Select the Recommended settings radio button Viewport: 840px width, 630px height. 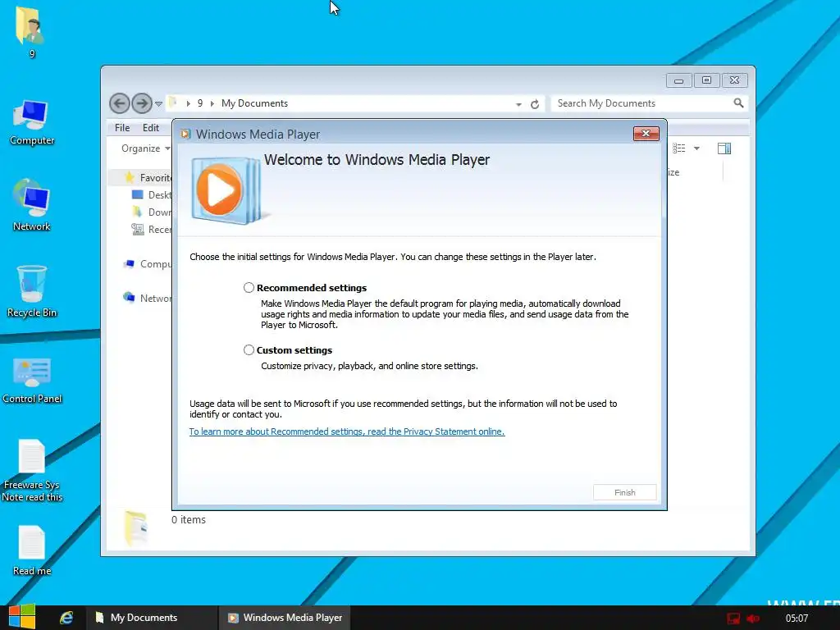(249, 288)
